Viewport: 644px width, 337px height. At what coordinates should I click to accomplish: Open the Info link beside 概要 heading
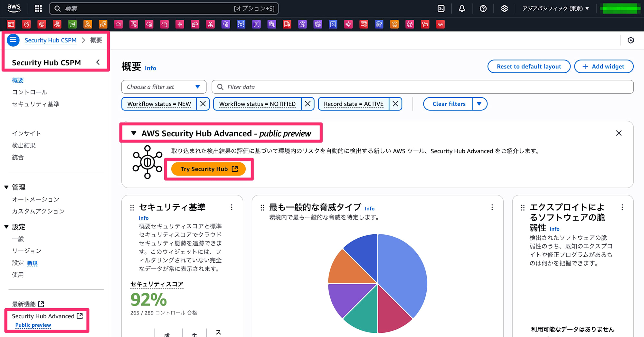click(150, 68)
